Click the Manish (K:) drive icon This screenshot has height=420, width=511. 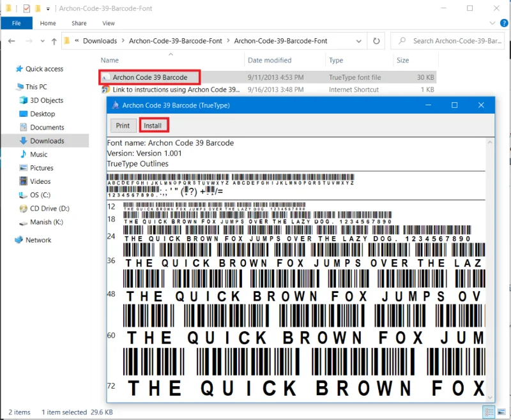click(23, 223)
